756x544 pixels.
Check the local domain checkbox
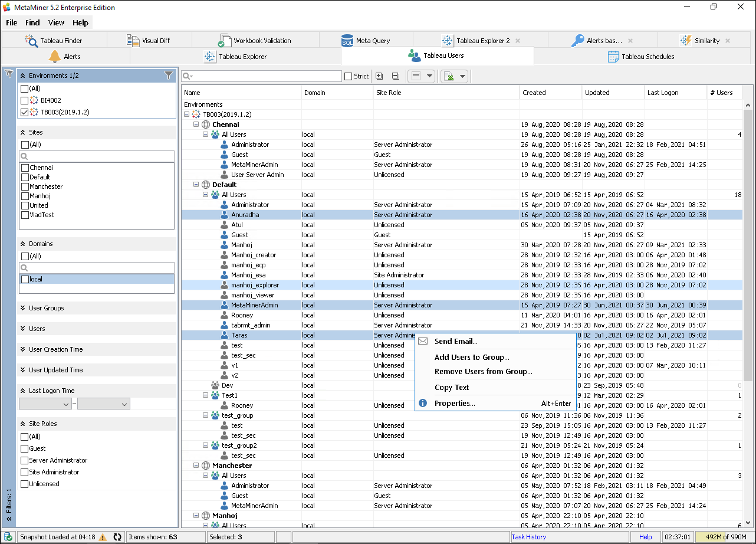[x=25, y=279]
